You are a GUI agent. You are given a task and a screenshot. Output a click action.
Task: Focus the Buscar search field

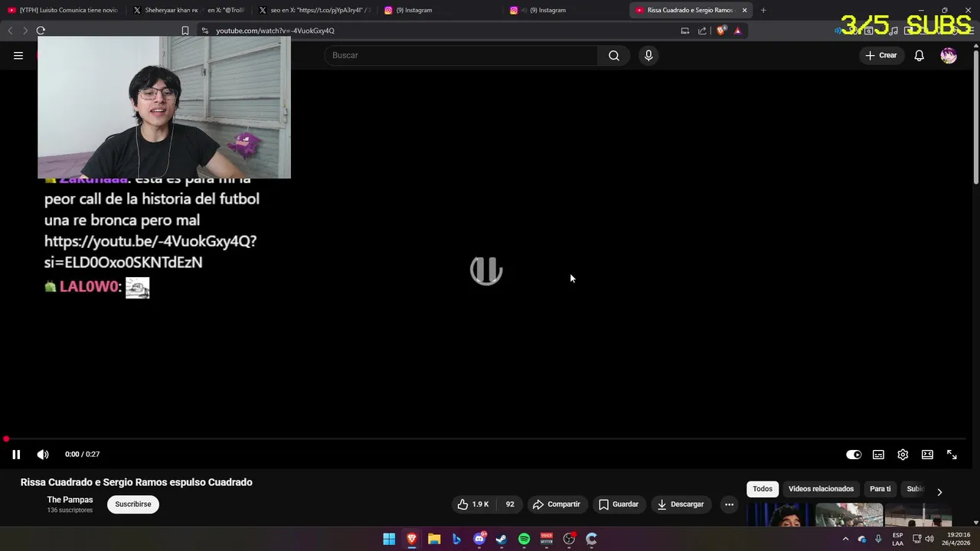coord(461,55)
